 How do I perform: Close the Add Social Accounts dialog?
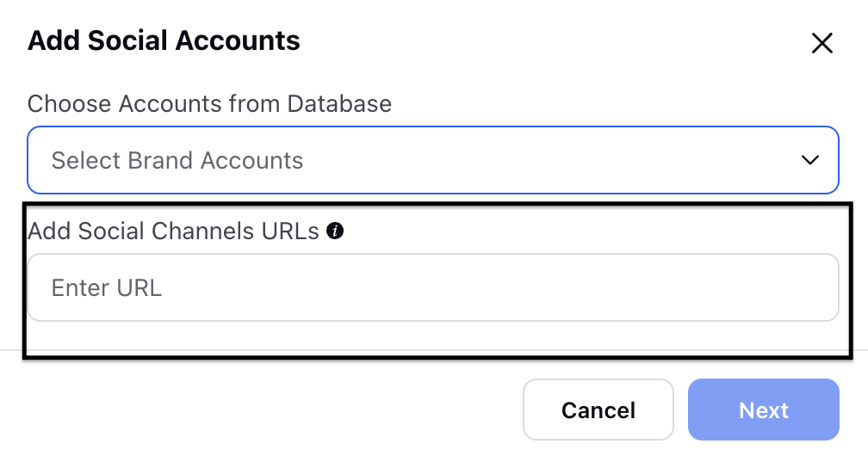[822, 43]
